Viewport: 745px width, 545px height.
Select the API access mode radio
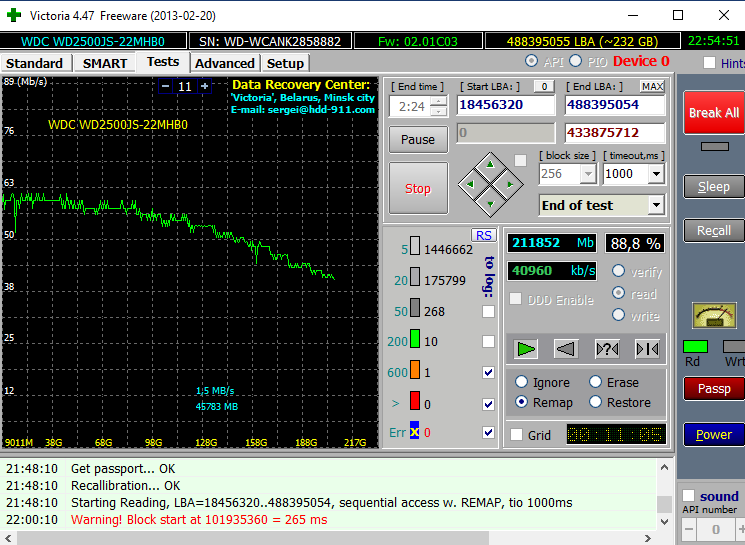[531, 61]
